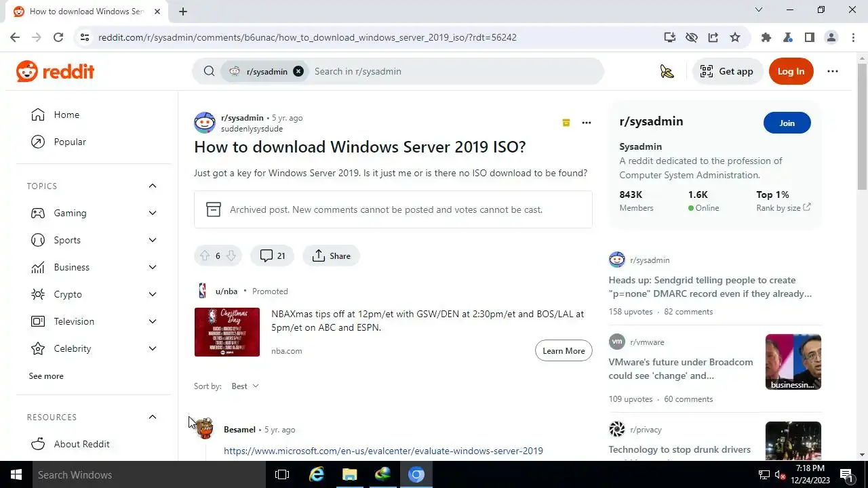
Task: Click the yellow archived post icon
Action: [x=566, y=123]
